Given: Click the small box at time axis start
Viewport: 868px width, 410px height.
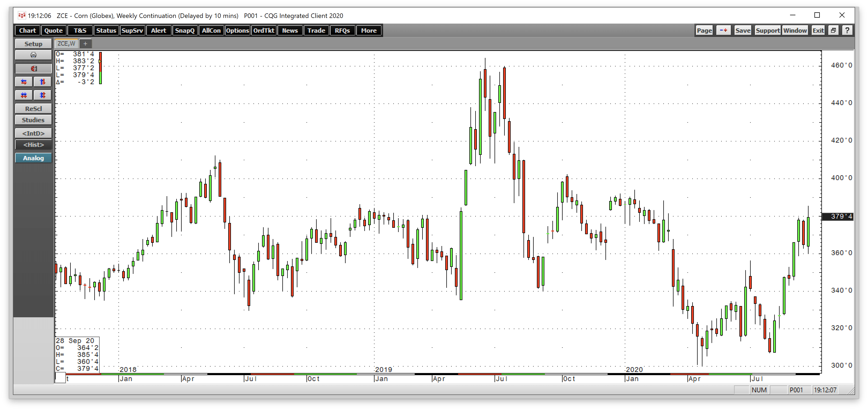Looking at the screenshot, I should [60, 378].
